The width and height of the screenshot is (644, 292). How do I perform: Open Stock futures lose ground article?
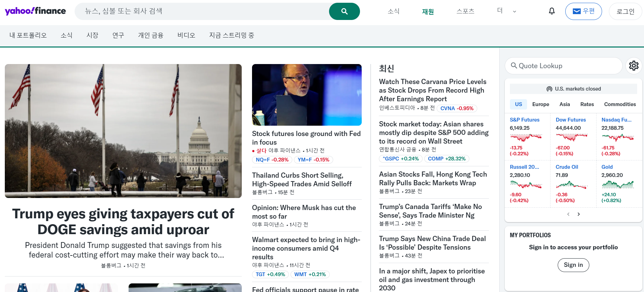tap(306, 138)
